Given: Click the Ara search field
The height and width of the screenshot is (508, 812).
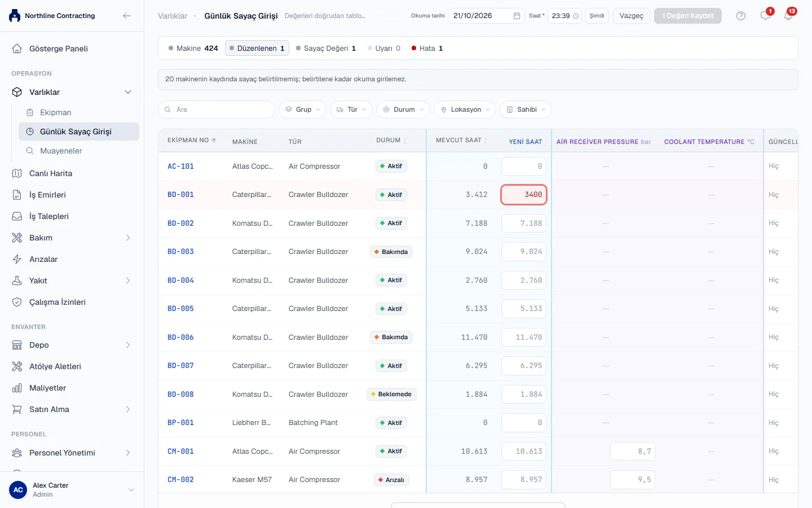Looking at the screenshot, I should coord(217,110).
